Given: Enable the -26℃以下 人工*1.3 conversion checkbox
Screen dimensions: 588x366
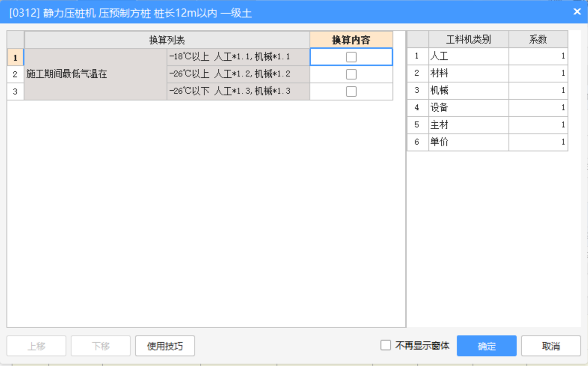Looking at the screenshot, I should (x=351, y=91).
